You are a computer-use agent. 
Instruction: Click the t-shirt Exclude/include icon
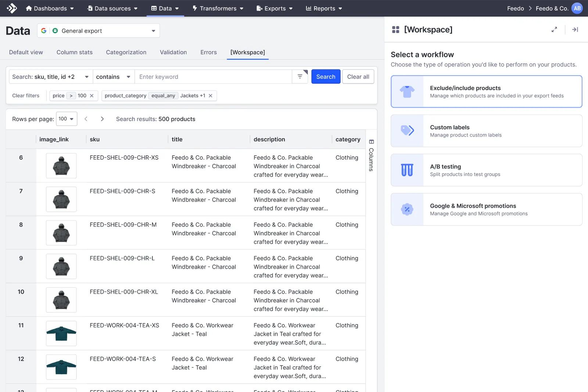[407, 92]
